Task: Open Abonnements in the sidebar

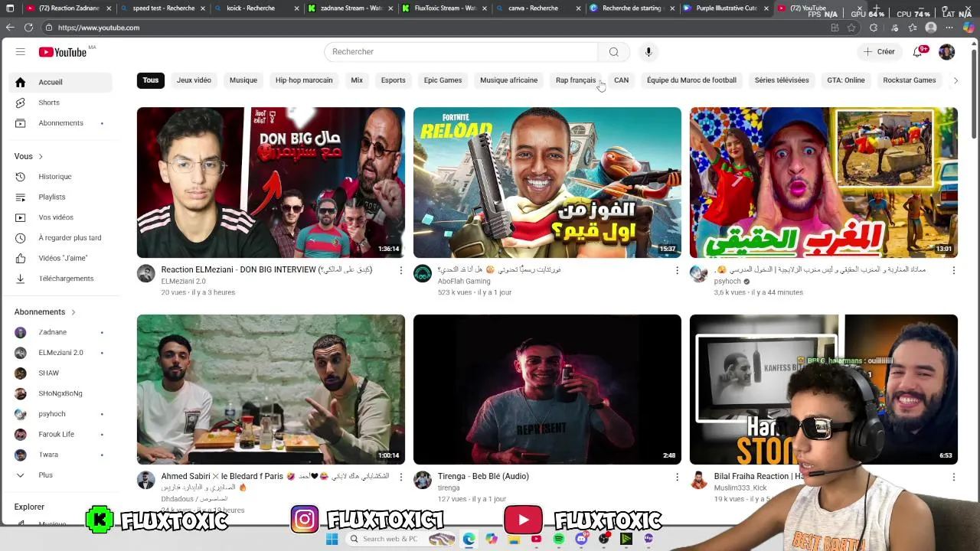Action: point(61,123)
